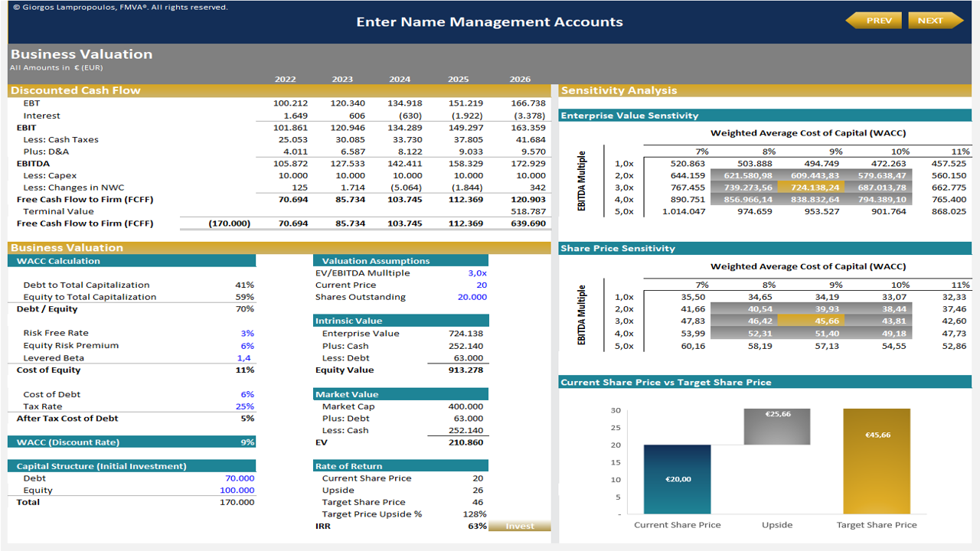Select the Tax Rate 25% cell
Screen dimensions: 980x551
[x=245, y=407]
